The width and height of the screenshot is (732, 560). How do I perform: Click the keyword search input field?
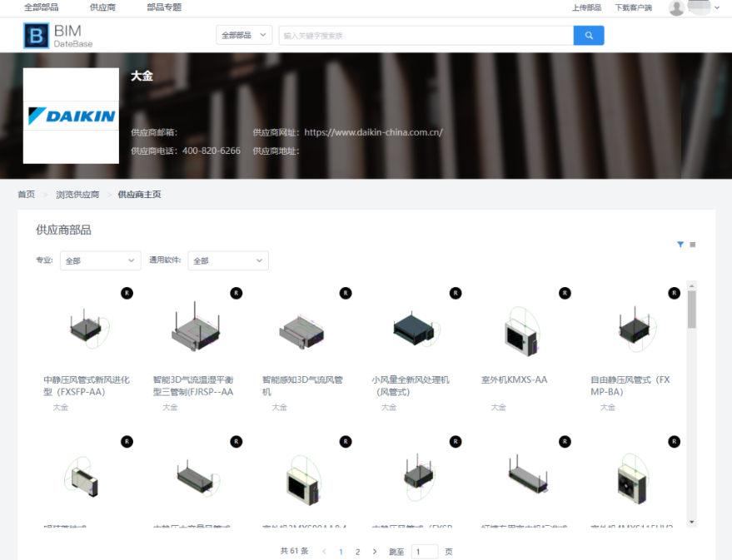426,36
